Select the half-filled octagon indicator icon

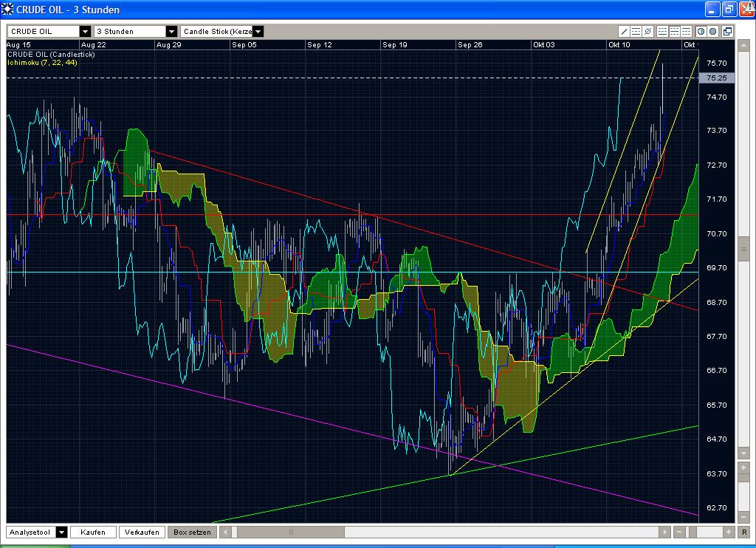coord(700,31)
